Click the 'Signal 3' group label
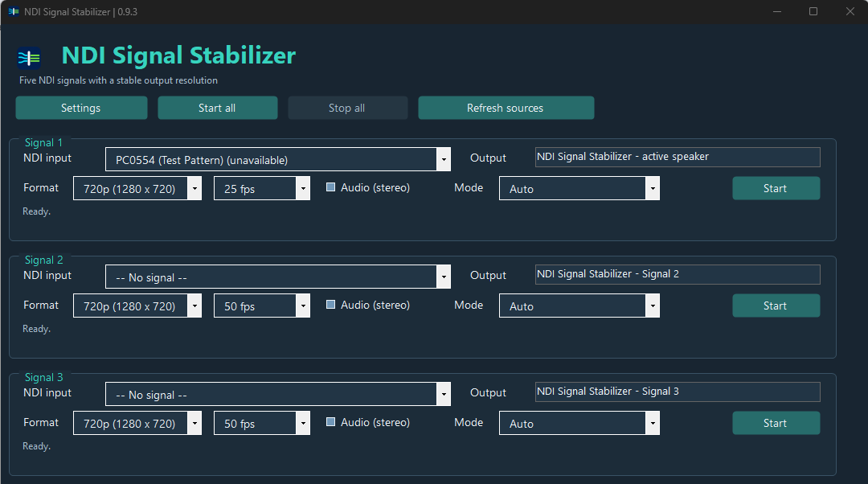This screenshot has height=484, width=868. pyautogui.click(x=43, y=378)
